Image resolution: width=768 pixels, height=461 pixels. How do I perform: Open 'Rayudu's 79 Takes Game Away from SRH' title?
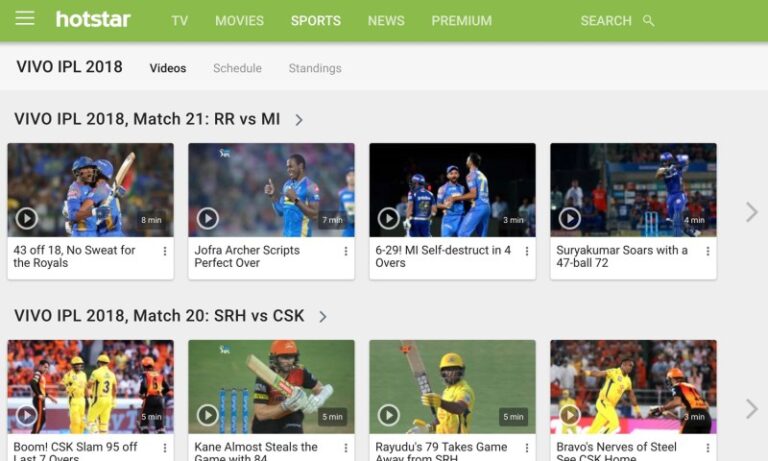point(441,451)
